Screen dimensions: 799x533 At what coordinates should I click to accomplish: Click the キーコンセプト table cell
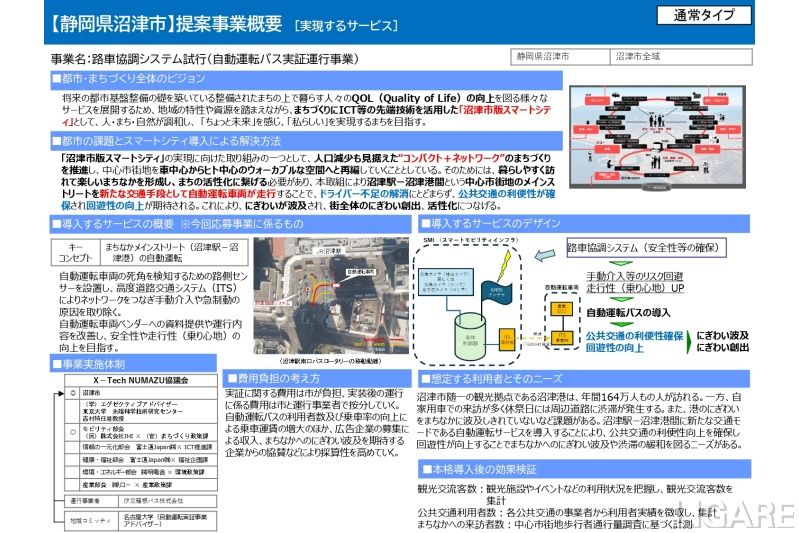coord(76,250)
